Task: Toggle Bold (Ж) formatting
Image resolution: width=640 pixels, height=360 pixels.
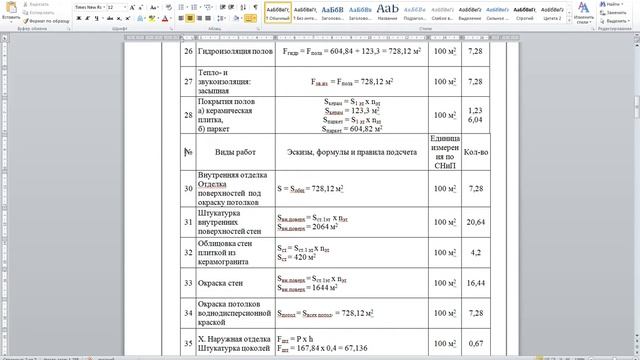Action: (79, 18)
